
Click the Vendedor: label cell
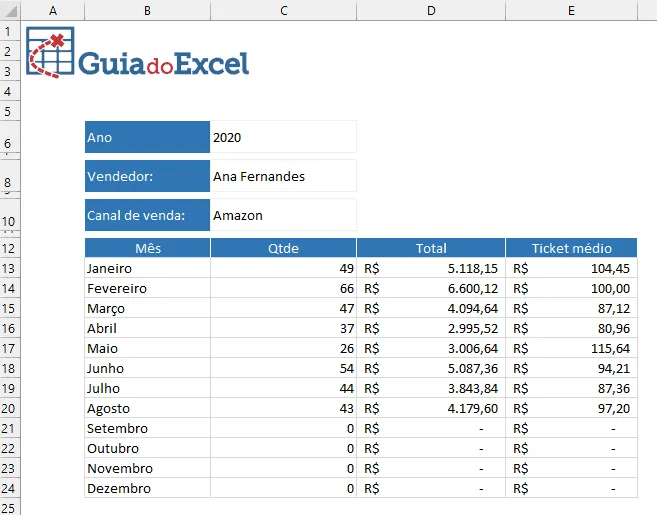pos(147,176)
